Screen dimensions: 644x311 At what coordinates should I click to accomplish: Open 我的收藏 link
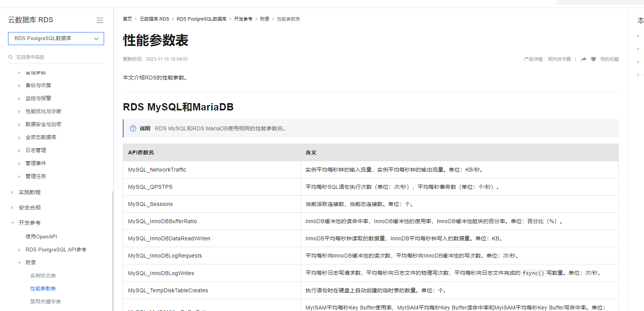coord(610,59)
